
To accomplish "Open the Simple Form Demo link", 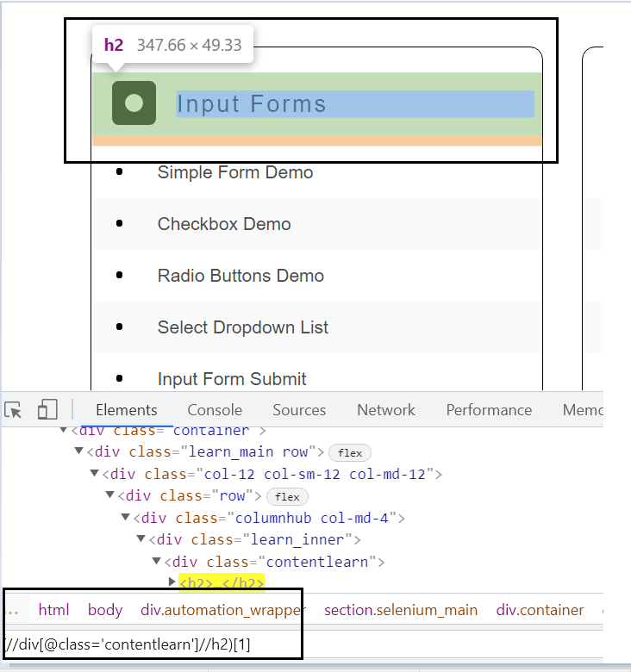I will pyautogui.click(x=234, y=172).
